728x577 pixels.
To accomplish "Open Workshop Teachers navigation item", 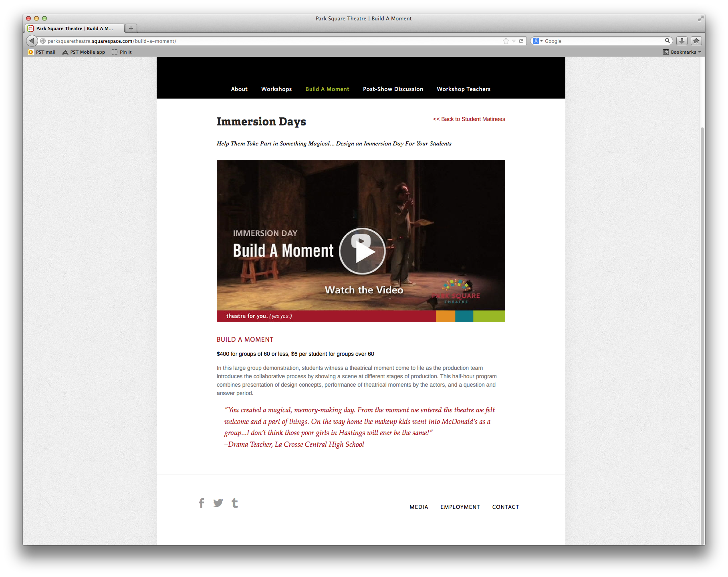I will [x=464, y=89].
